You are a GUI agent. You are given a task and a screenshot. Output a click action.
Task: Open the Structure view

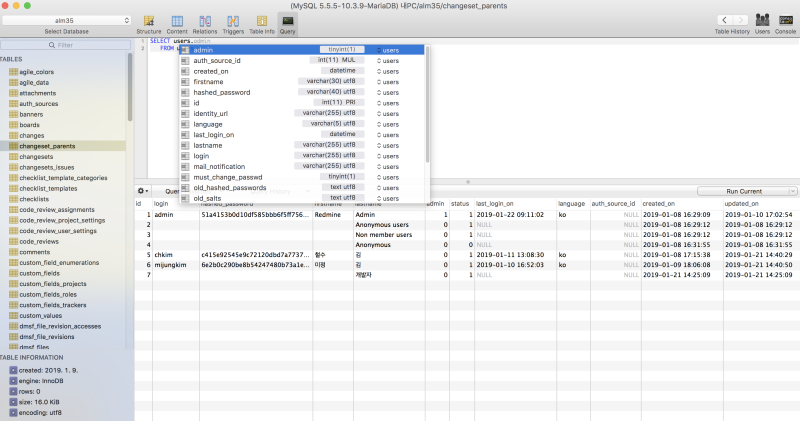[148, 24]
